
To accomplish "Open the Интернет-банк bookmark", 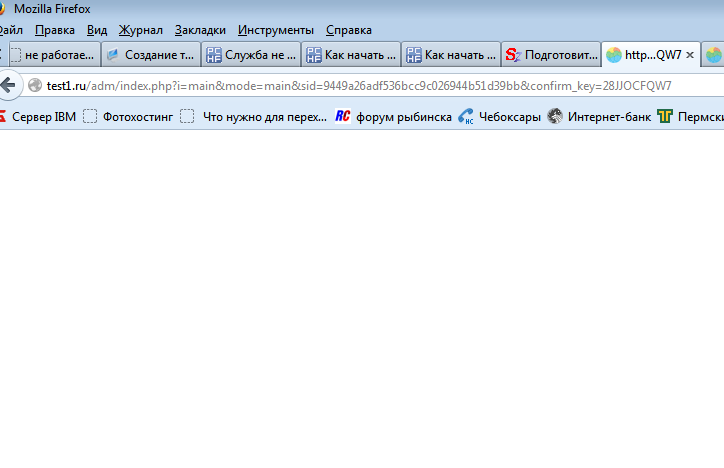I will (x=598, y=117).
